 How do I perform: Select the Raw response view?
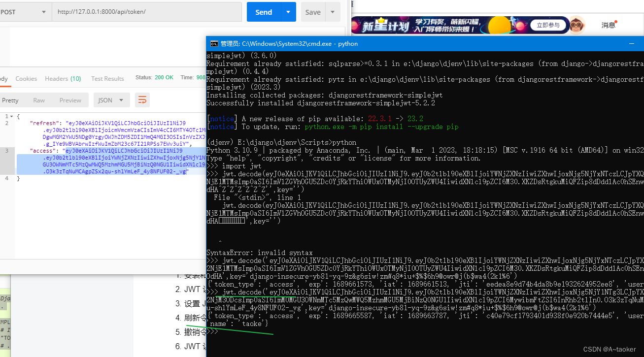coord(39,99)
